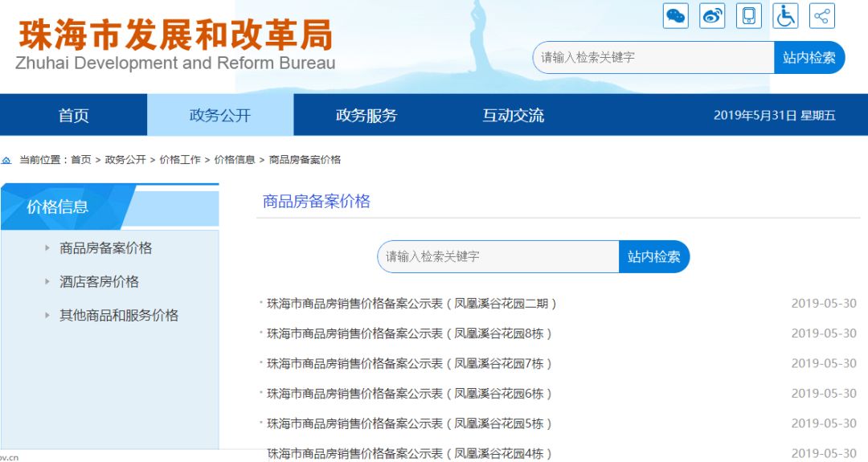Click the content area 站内检索 button
868x462 pixels.
pos(654,257)
